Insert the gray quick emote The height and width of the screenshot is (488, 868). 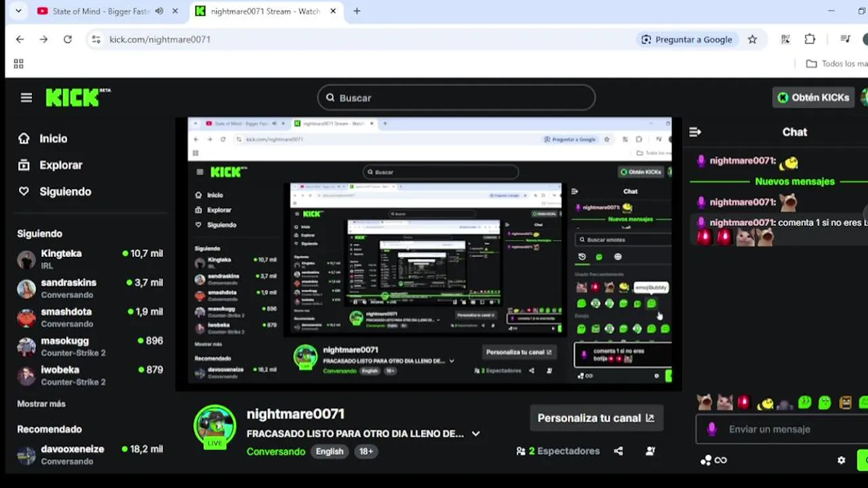coord(785,404)
